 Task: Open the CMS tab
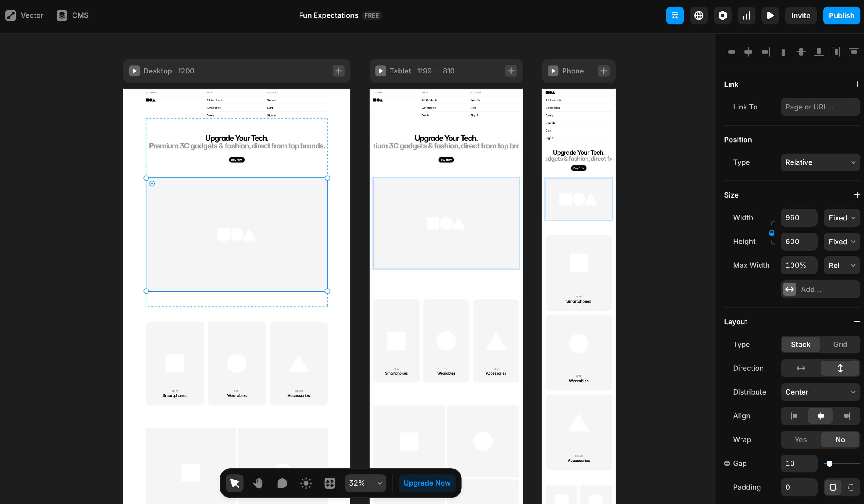[x=72, y=15]
